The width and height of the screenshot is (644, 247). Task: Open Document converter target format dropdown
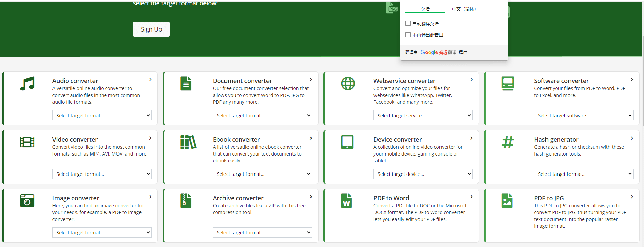(262, 115)
